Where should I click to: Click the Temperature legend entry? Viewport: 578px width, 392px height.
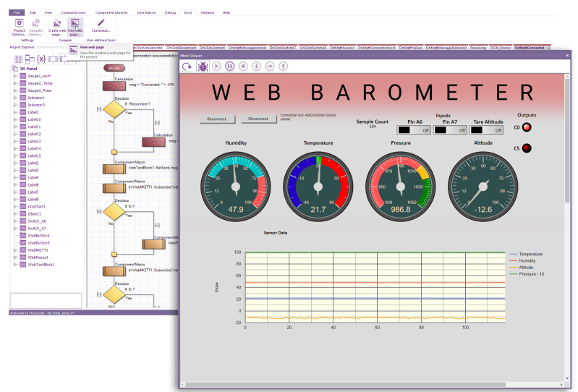click(x=526, y=254)
